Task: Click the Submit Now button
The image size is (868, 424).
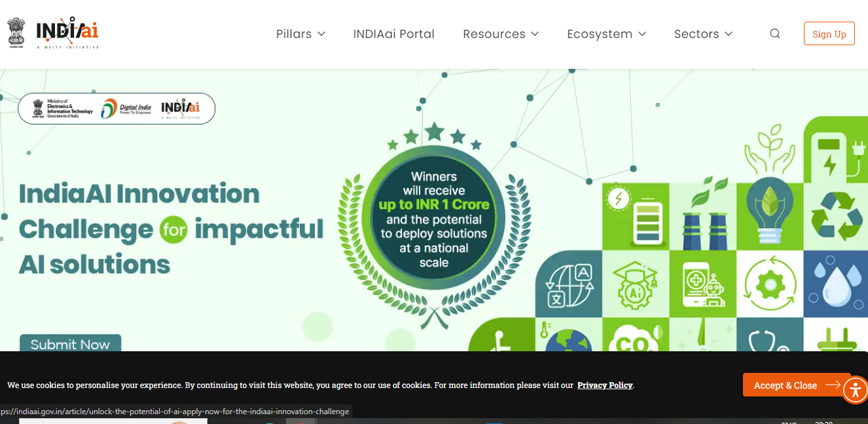Action: pyautogui.click(x=71, y=343)
